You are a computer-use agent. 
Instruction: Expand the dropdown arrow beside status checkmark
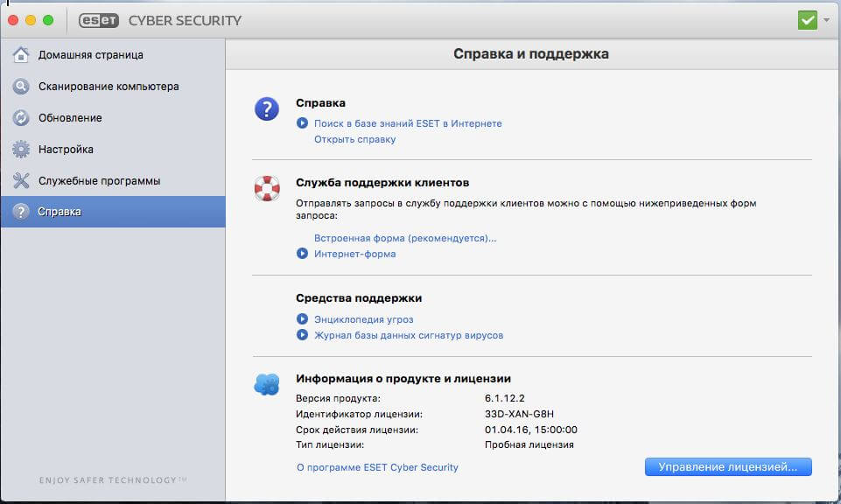click(826, 20)
